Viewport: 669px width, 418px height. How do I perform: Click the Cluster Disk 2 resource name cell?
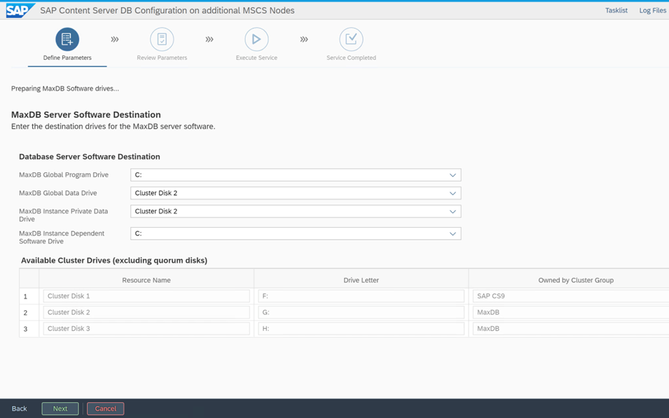pyautogui.click(x=146, y=312)
